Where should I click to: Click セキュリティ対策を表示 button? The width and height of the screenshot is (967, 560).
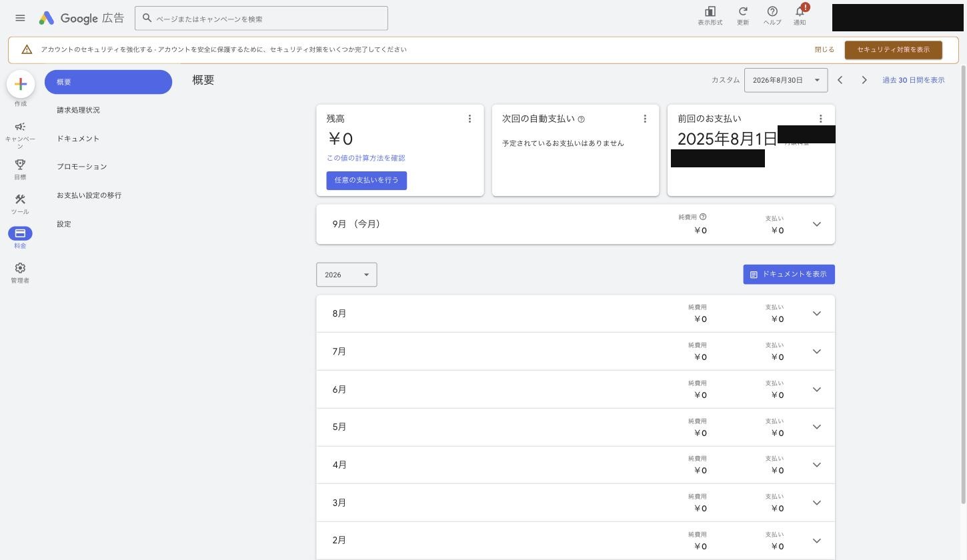[x=894, y=50]
